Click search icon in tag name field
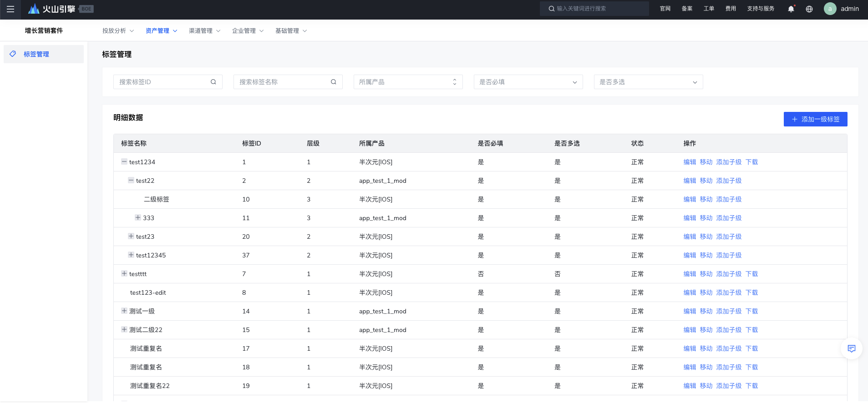The image size is (868, 403). click(x=334, y=82)
